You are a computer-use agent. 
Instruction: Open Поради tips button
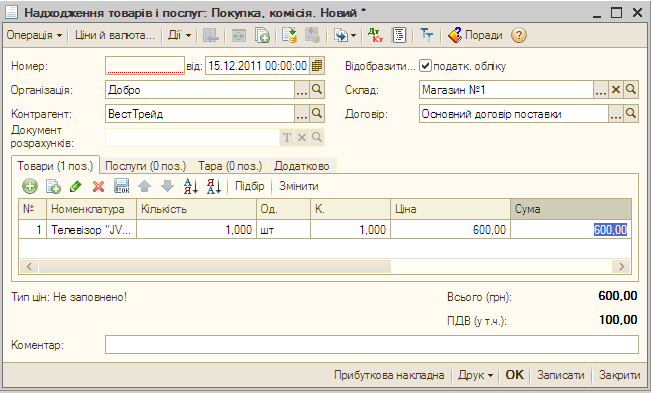click(475, 35)
